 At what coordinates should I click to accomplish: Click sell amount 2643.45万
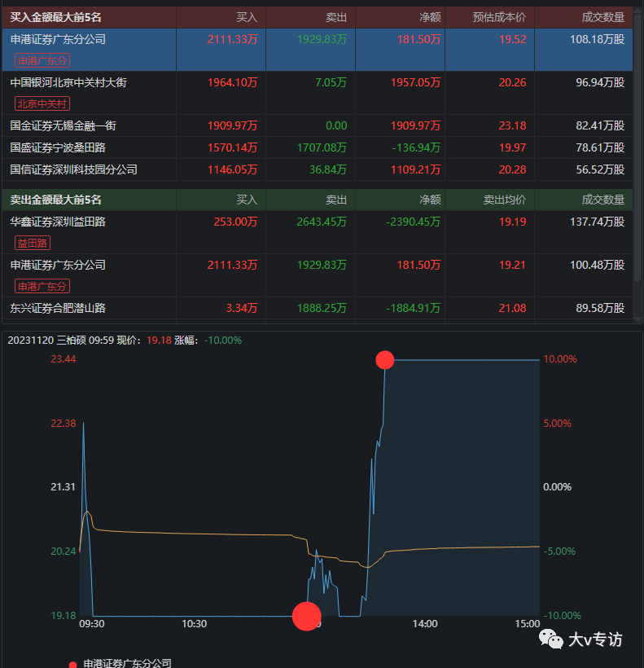click(322, 222)
